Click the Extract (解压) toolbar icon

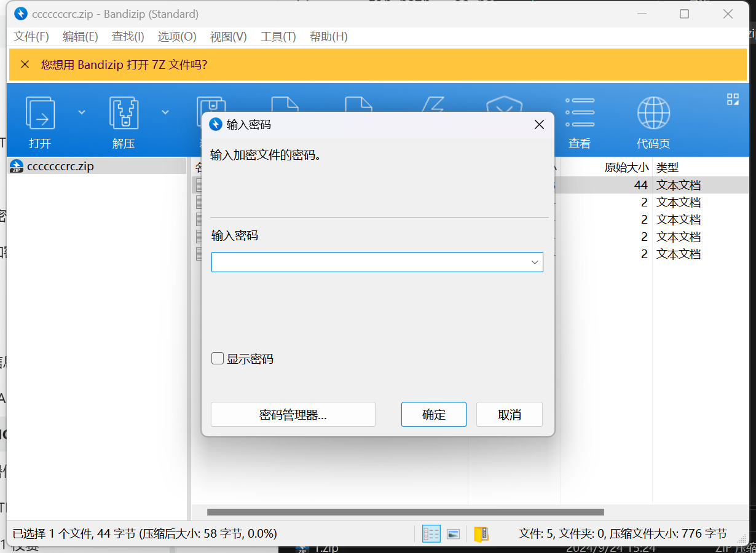[x=124, y=112]
